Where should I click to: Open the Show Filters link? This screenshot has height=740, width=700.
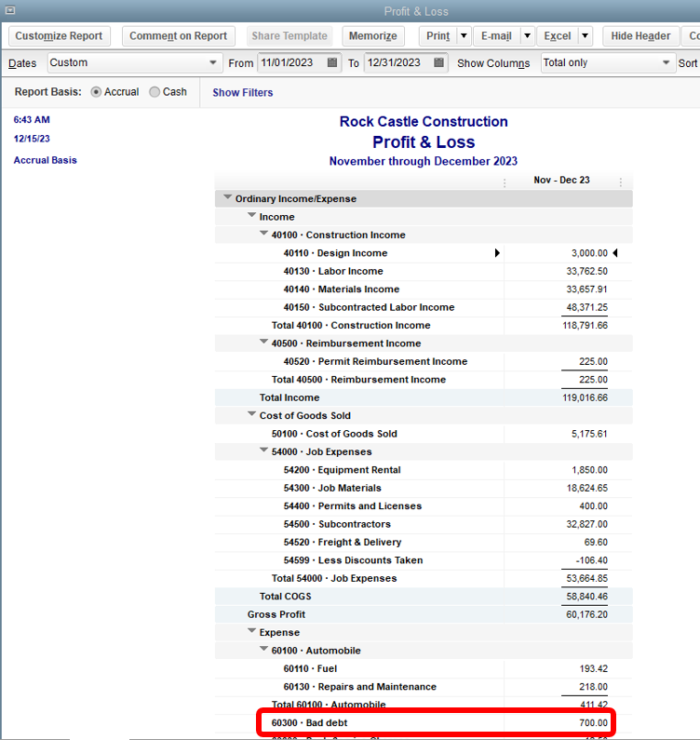coord(243,92)
